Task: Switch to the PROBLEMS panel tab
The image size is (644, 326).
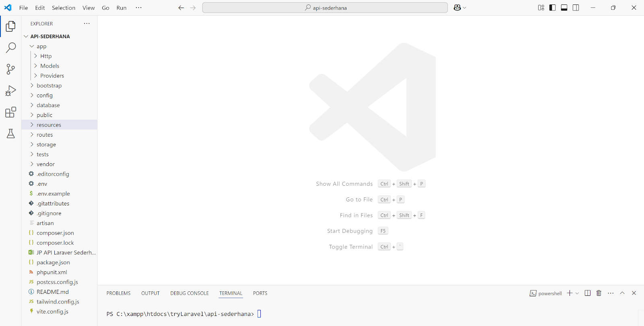Action: tap(118, 293)
